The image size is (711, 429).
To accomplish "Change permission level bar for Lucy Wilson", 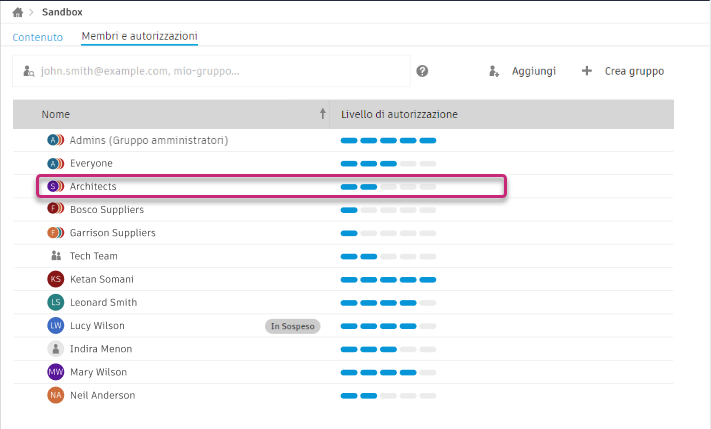I will click(388, 326).
